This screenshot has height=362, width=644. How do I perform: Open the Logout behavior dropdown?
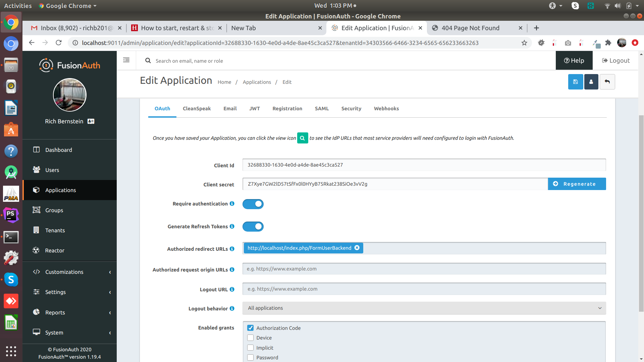[424, 308]
